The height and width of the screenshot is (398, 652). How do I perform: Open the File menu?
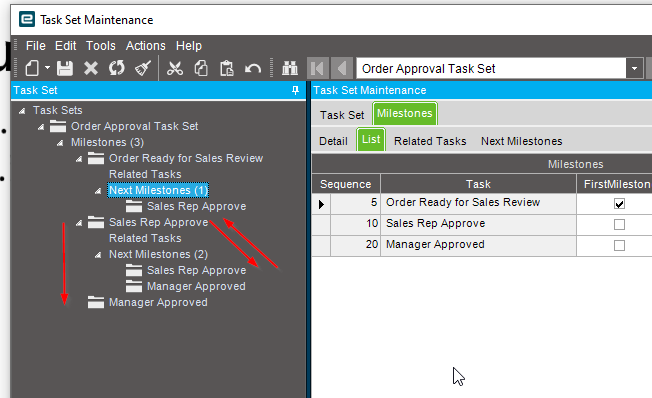pyautogui.click(x=35, y=46)
